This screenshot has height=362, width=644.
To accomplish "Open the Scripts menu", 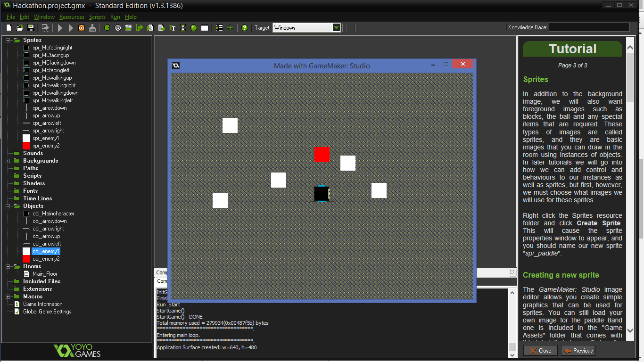I will (98, 17).
